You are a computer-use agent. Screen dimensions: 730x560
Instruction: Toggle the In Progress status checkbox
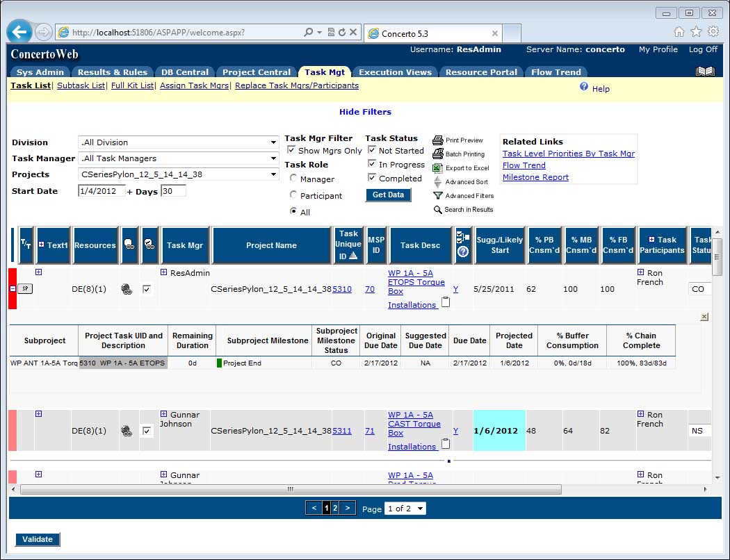coord(372,165)
